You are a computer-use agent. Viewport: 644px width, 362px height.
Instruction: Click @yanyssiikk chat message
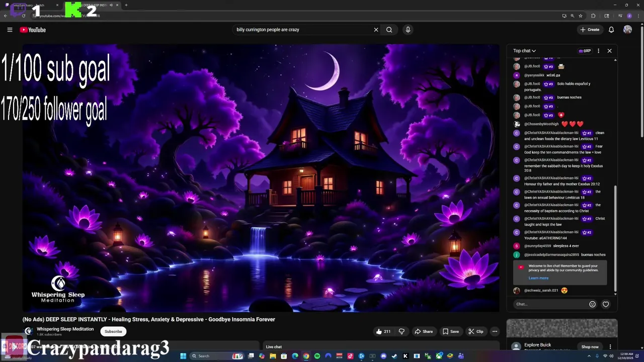(560, 75)
